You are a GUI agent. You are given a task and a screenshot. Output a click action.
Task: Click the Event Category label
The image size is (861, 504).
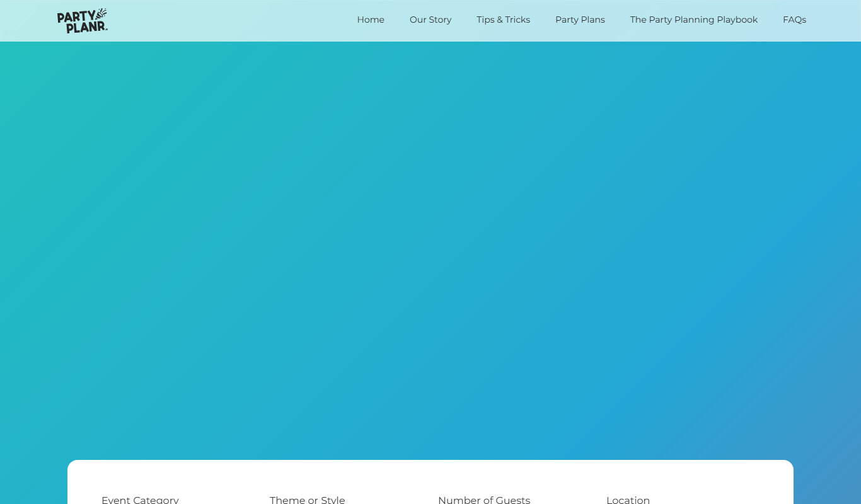pos(140,500)
